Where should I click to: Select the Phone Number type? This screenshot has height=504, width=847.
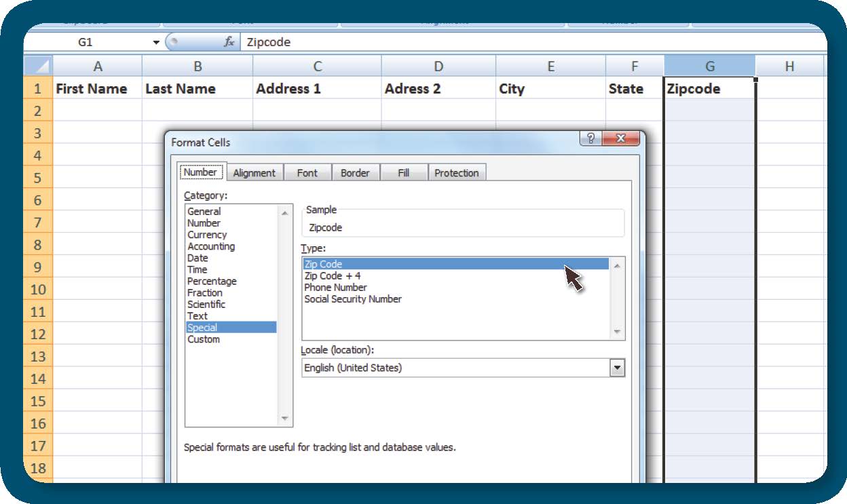tap(335, 287)
